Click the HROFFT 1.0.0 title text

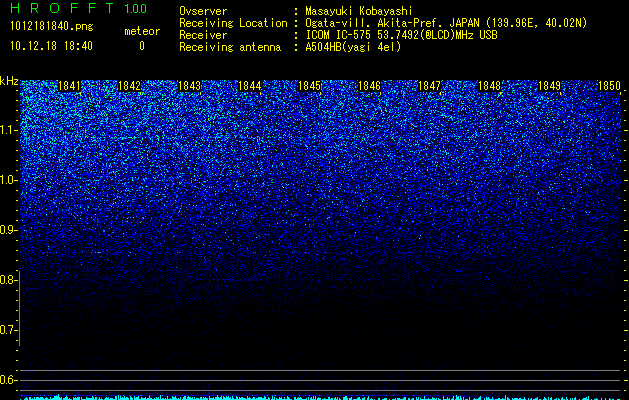pyautogui.click(x=79, y=8)
